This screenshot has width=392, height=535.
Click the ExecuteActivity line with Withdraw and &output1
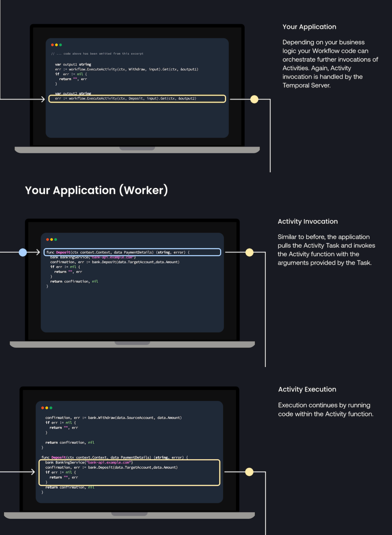point(126,69)
